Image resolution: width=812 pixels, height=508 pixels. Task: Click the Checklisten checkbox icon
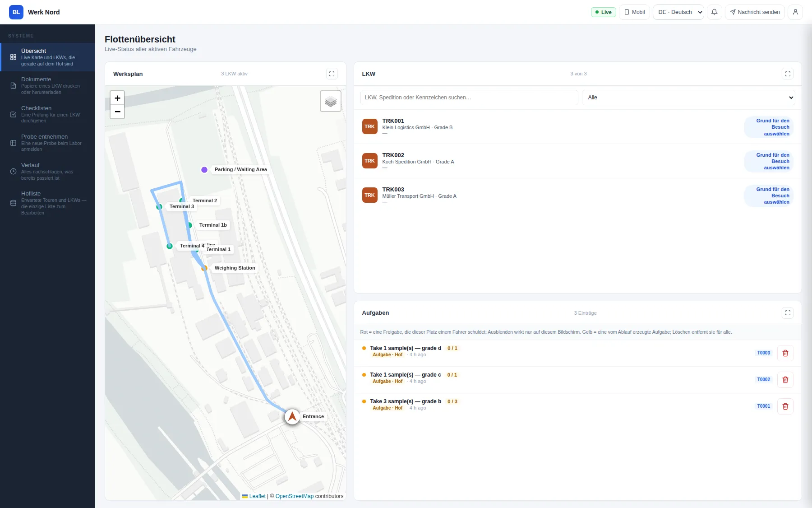(13, 114)
